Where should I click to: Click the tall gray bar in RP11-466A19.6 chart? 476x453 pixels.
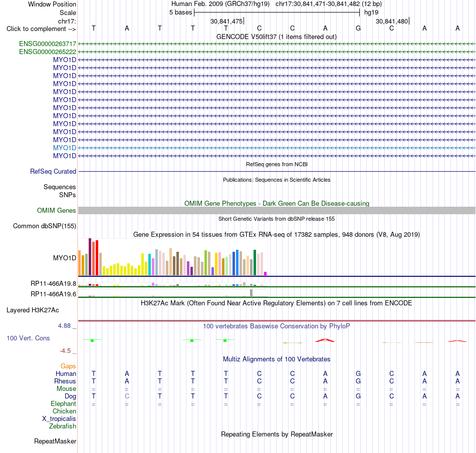(x=251, y=293)
